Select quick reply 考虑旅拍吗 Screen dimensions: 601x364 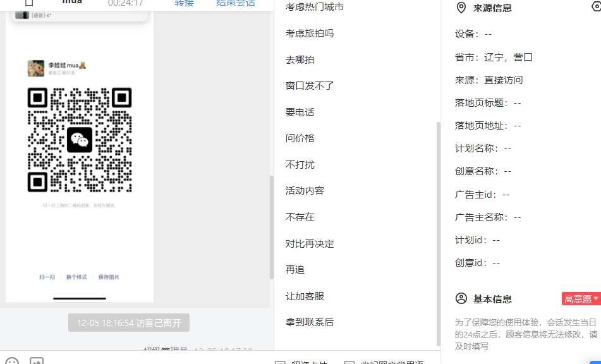[309, 33]
